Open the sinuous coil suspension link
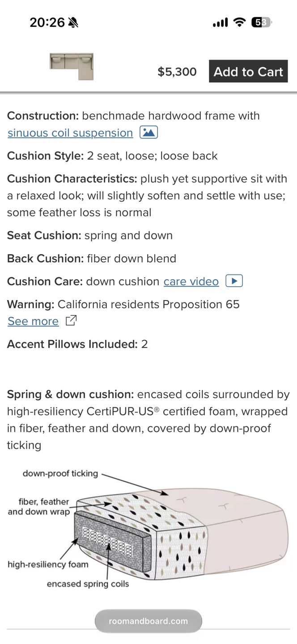The image size is (297, 644). pos(70,133)
